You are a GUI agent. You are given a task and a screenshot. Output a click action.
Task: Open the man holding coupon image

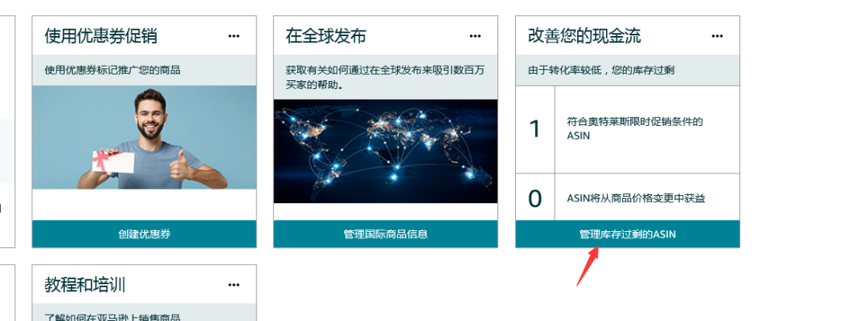pos(145,137)
